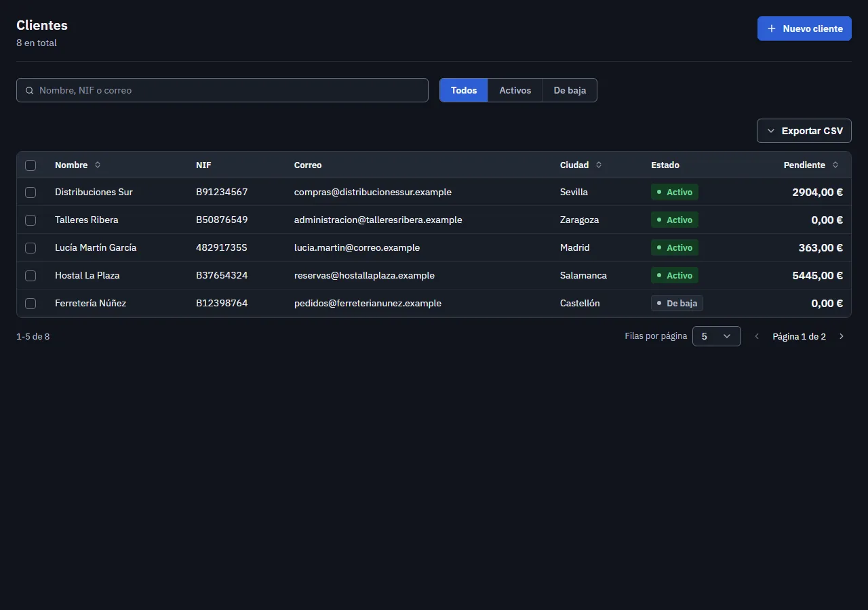The height and width of the screenshot is (610, 868).
Task: Focus the Nombre, NIF o correo search field
Action: coord(222,90)
